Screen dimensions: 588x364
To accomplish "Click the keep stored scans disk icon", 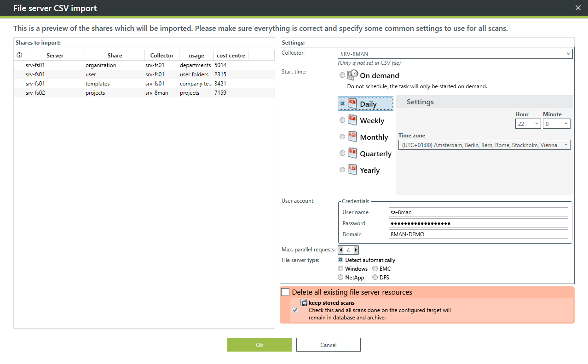I will 304,303.
